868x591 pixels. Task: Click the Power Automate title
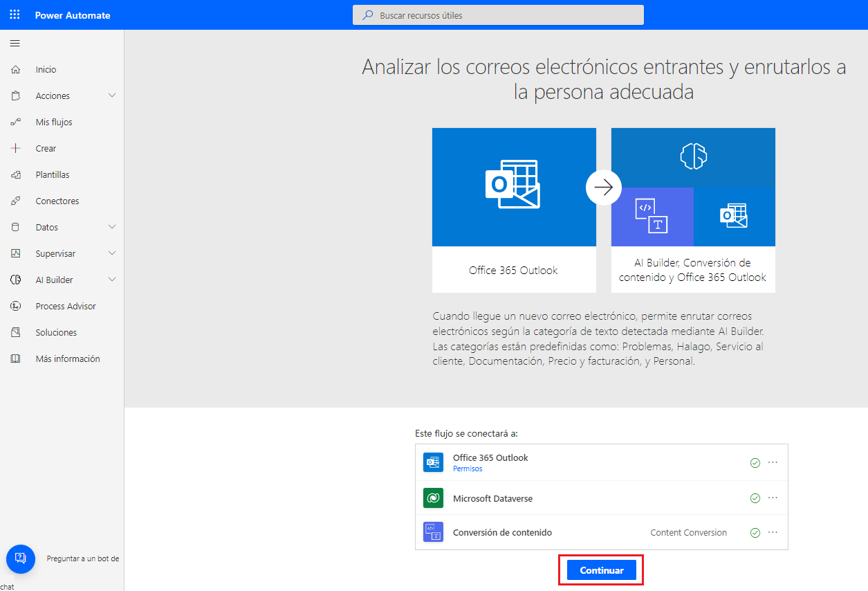[x=73, y=15]
